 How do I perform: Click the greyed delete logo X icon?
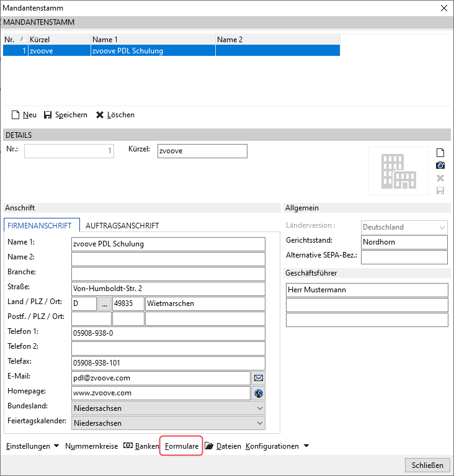(440, 178)
